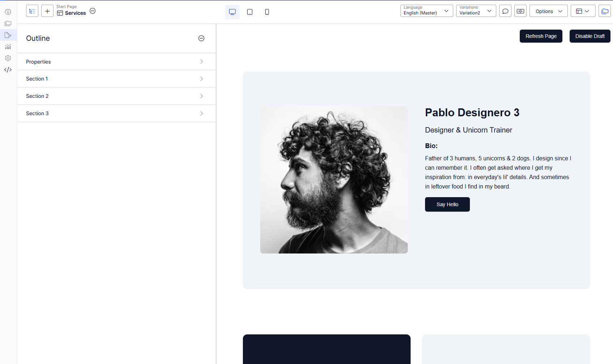Viewport: 613px width, 364px height.
Task: Open the Outline panel more options menu
Action: (201, 38)
